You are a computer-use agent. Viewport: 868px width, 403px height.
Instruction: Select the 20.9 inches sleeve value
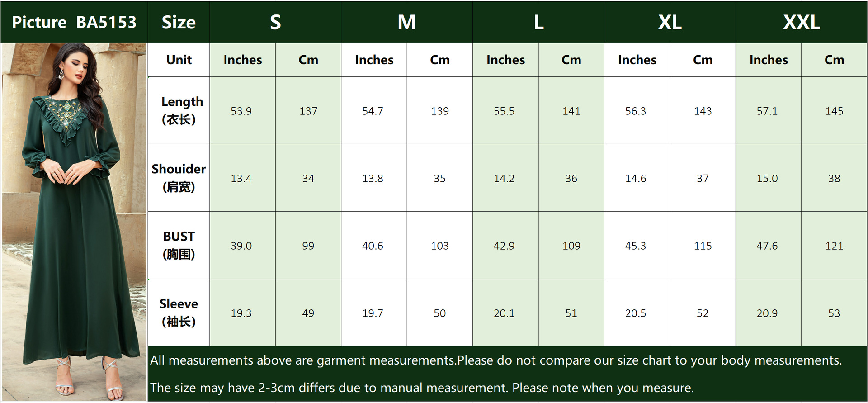767,313
